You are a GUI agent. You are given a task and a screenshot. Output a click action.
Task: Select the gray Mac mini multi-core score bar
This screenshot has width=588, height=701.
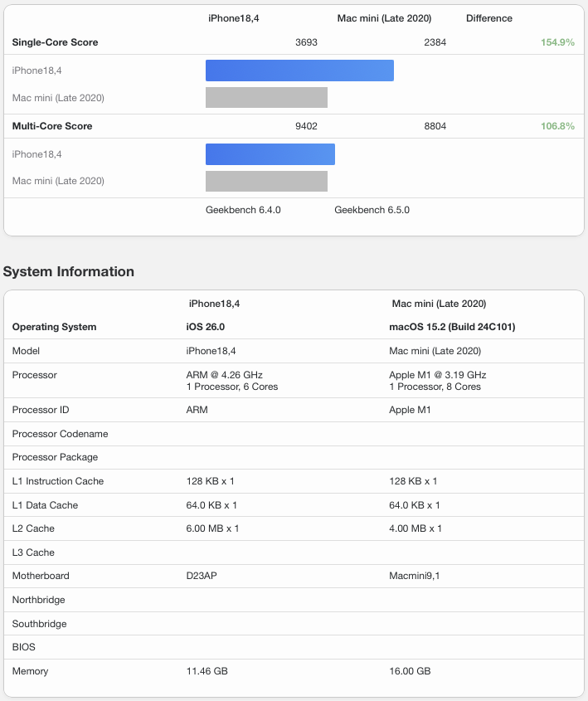[266, 181]
